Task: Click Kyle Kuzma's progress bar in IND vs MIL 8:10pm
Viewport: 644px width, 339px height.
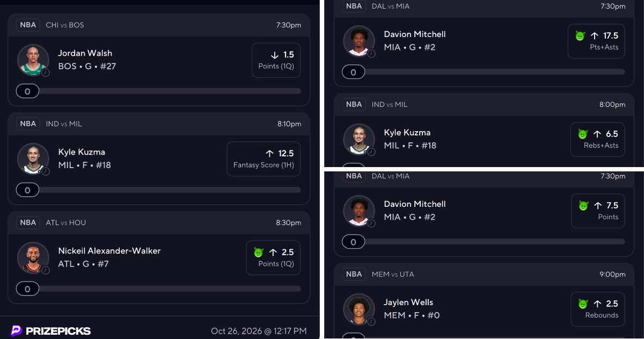Action: 158,190
